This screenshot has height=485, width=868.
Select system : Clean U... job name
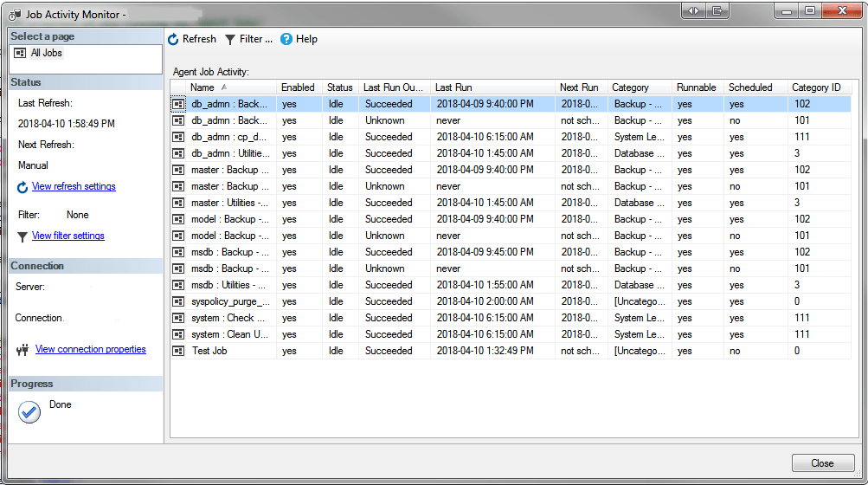pyautogui.click(x=229, y=334)
